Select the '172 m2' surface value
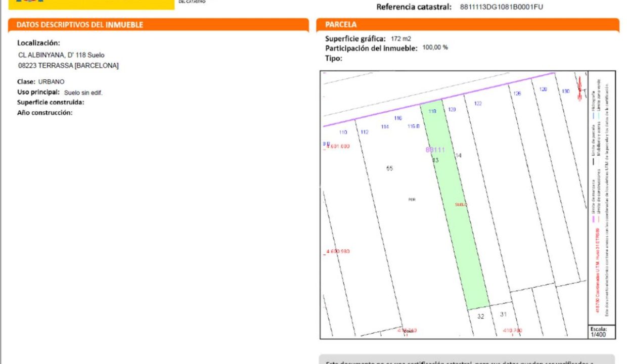 point(401,38)
